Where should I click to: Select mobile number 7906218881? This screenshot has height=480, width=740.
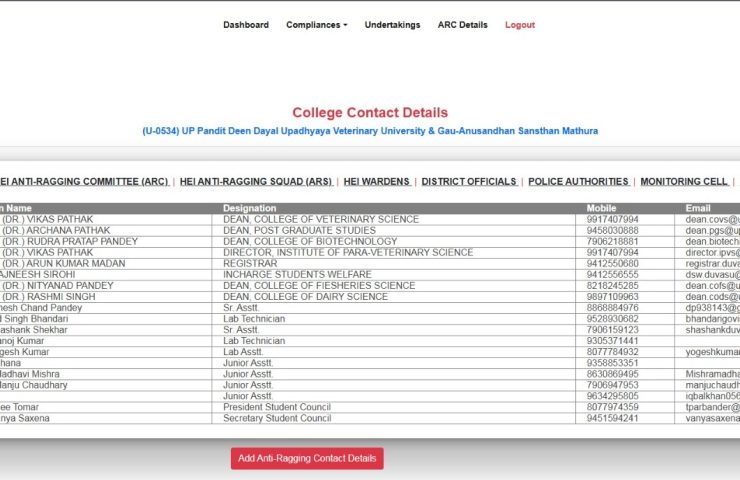tap(625, 241)
